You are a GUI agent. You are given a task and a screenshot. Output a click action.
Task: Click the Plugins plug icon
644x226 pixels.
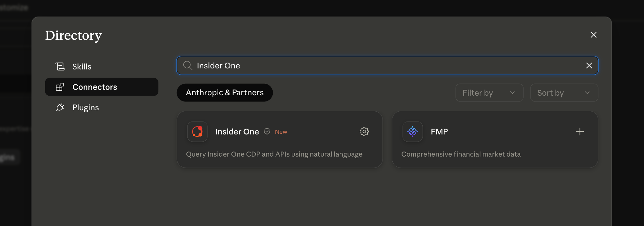[x=60, y=108]
